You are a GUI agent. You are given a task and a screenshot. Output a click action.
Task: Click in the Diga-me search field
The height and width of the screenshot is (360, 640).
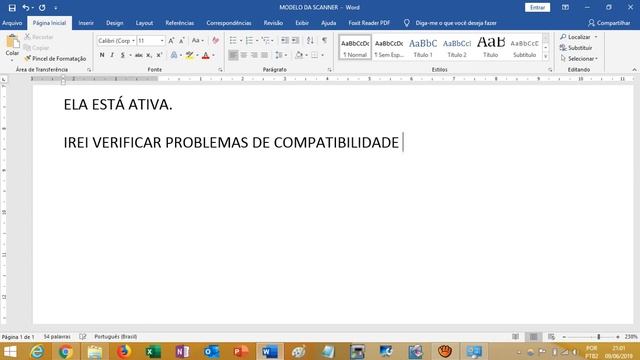click(x=456, y=23)
